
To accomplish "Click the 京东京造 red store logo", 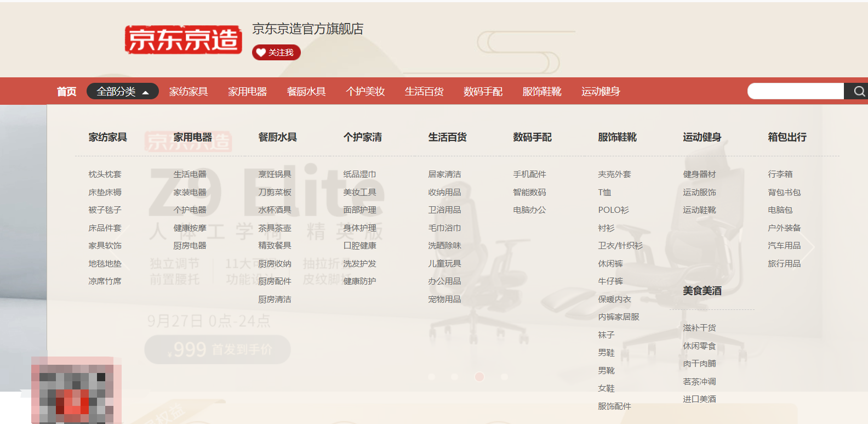I will 183,39.
